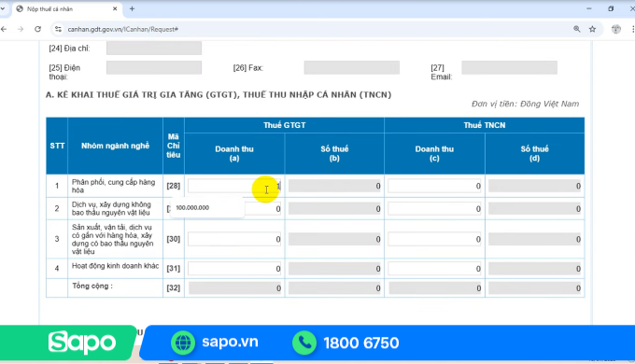Reload the page with refresh icon

click(x=37, y=29)
